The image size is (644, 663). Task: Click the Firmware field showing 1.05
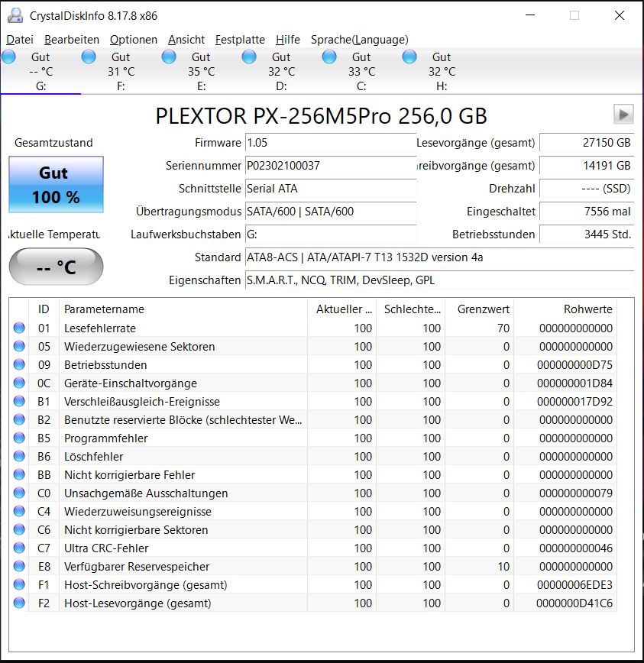[331, 143]
